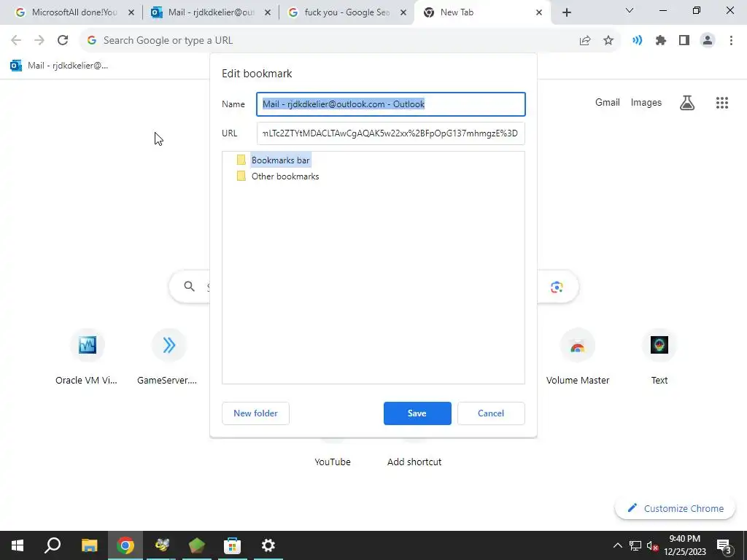Open the Volume Master extension icon
This screenshot has height=560, width=747.
tap(638, 41)
